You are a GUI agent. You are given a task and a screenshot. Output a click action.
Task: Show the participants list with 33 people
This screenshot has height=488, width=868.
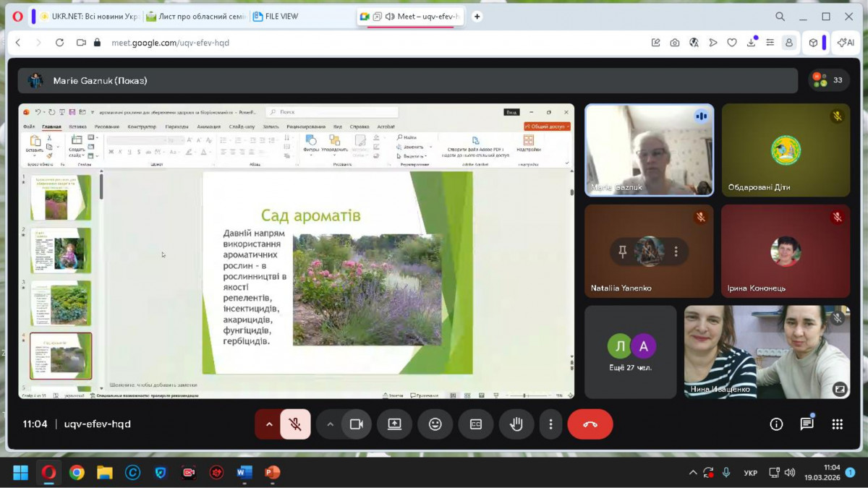[829, 80]
